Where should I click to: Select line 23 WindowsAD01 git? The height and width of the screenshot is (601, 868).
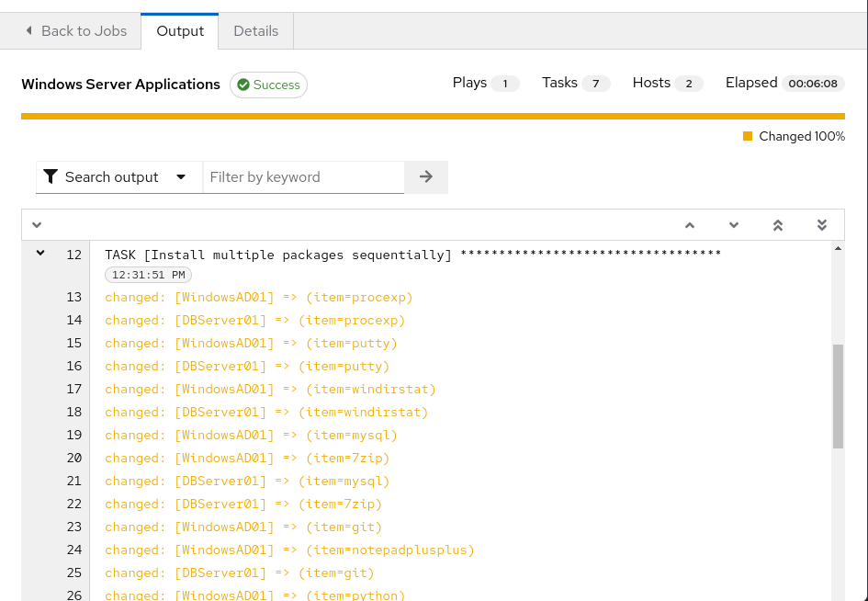point(243,527)
